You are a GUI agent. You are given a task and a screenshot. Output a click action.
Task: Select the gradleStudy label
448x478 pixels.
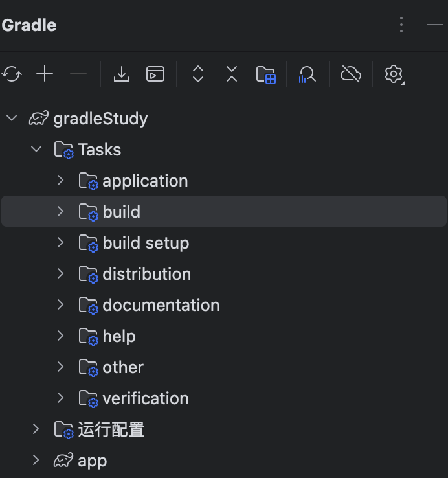(x=100, y=119)
